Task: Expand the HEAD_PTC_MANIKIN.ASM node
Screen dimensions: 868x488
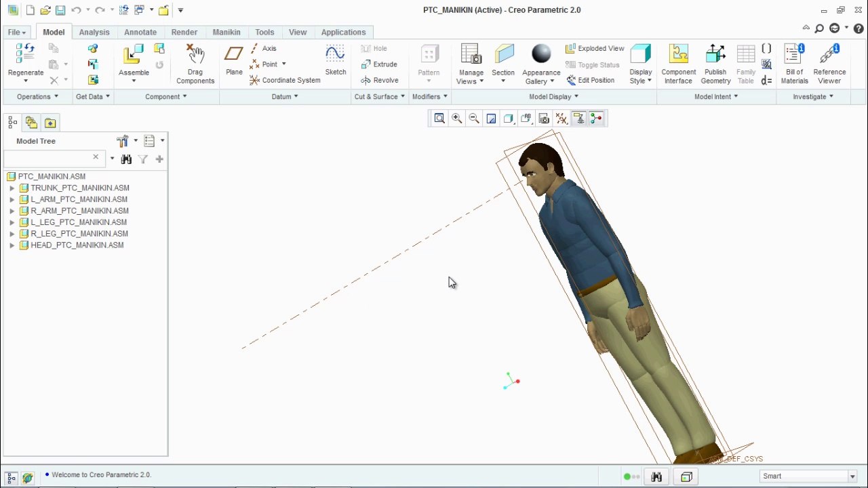Action: (12, 245)
